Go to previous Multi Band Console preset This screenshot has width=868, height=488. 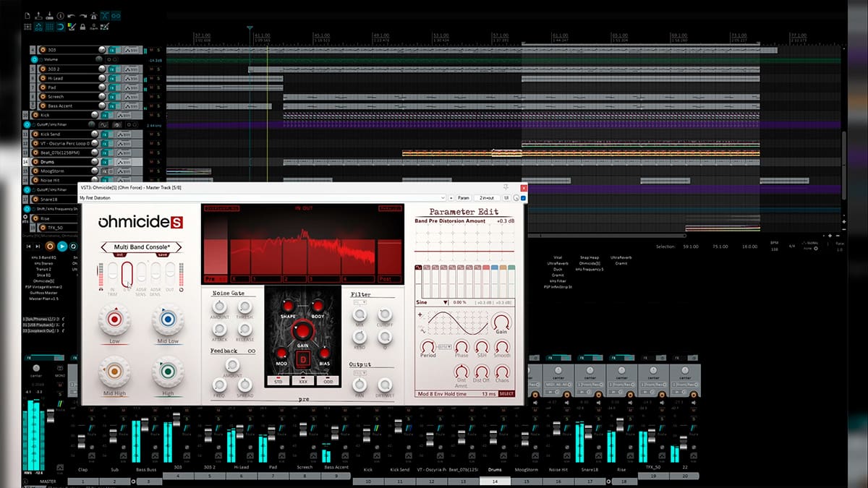(104, 247)
